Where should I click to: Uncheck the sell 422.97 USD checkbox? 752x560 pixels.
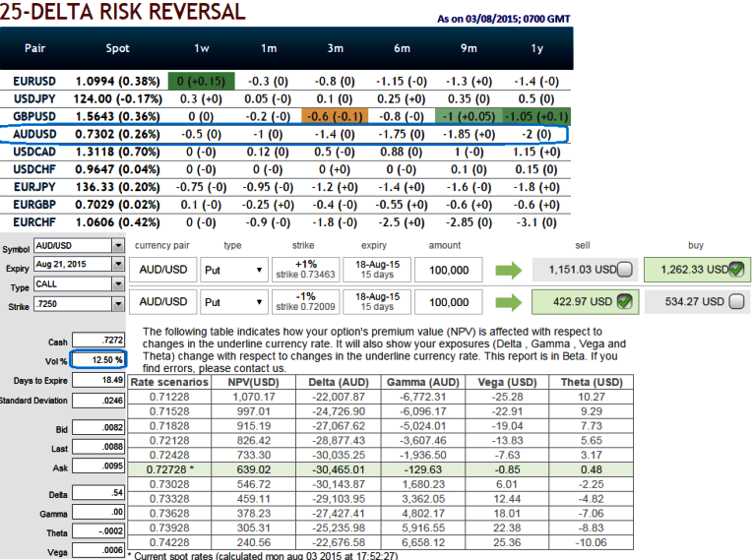[x=624, y=301]
